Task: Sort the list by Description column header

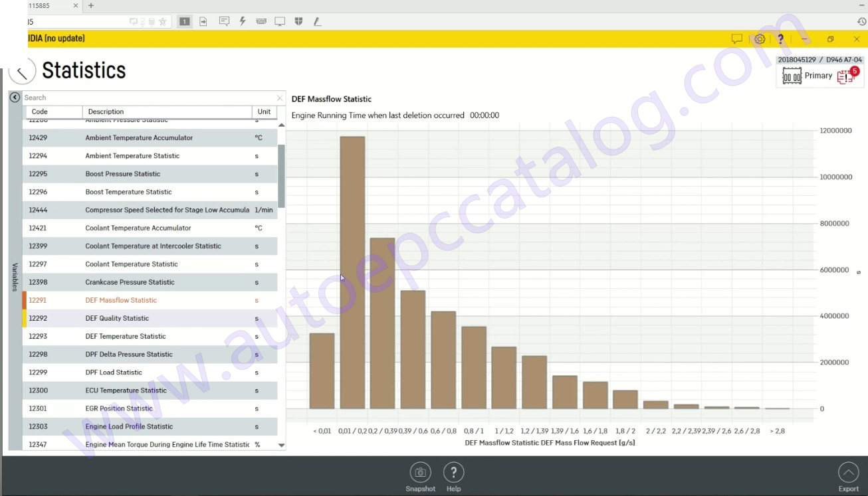Action: click(106, 112)
